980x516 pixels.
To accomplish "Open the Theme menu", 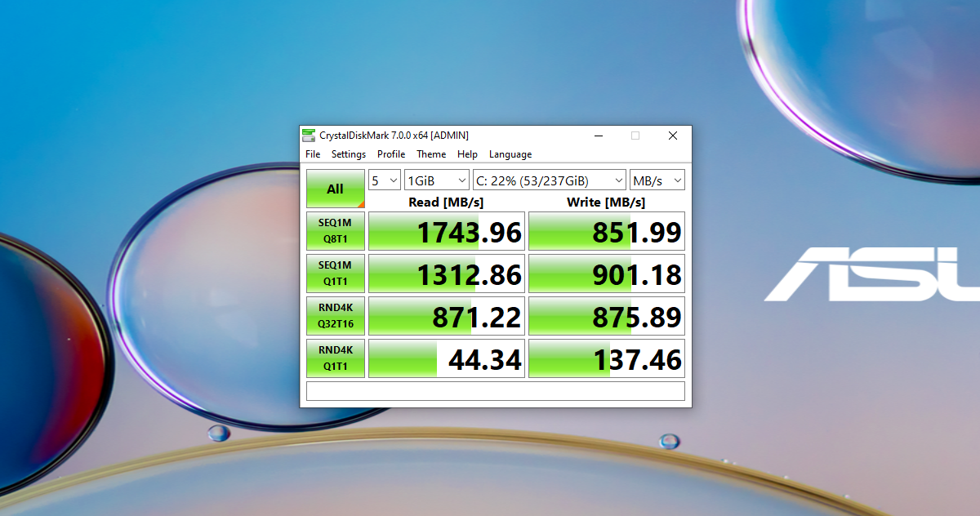I will pyautogui.click(x=431, y=154).
